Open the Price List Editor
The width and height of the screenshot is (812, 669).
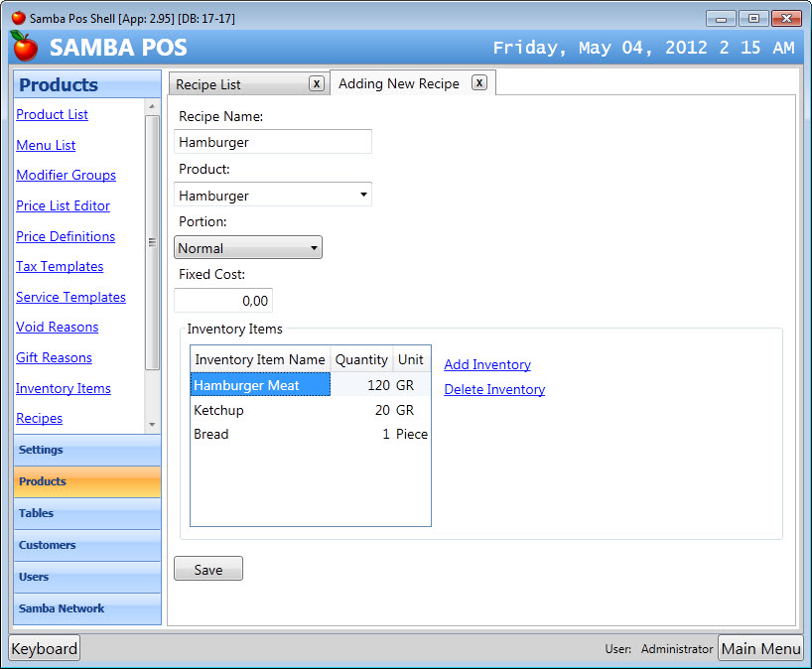63,205
